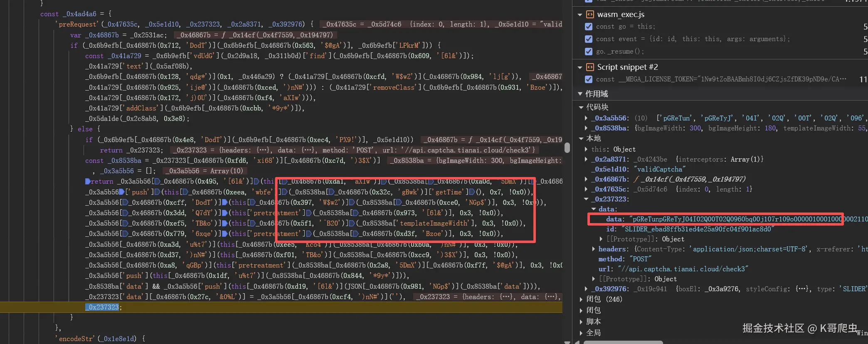This screenshot has width=868, height=344.
Task: Jump to breakpoint line 'const go = this;'
Action: coord(626,27)
